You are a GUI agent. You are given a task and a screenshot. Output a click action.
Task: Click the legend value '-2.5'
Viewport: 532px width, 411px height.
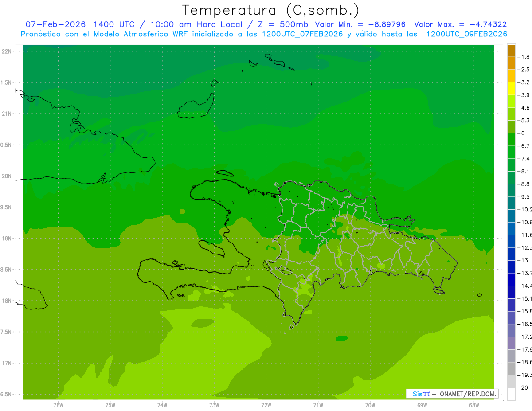[x=524, y=70]
